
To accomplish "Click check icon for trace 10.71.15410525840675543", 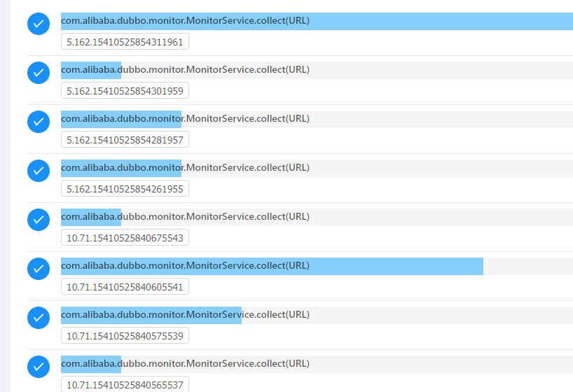I will pos(39,220).
